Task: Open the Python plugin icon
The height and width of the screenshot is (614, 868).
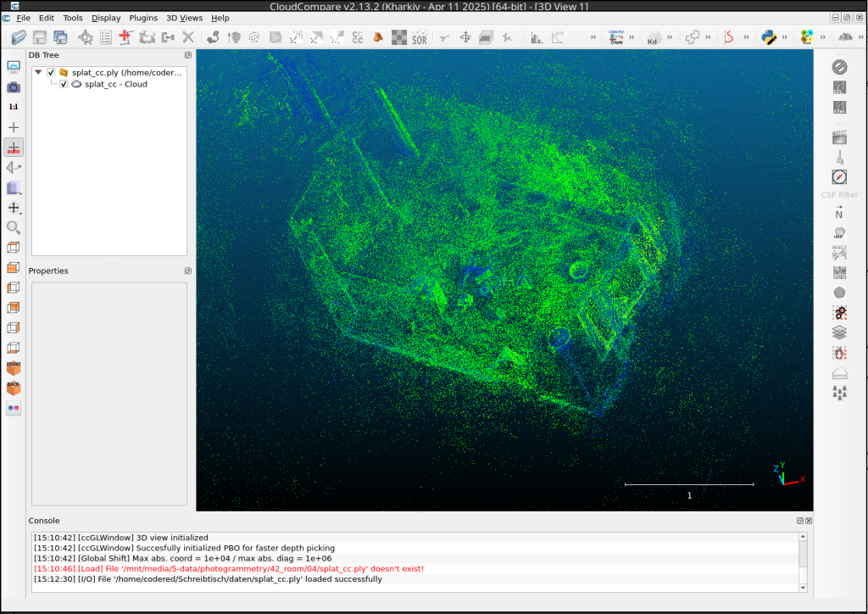Action: click(770, 37)
